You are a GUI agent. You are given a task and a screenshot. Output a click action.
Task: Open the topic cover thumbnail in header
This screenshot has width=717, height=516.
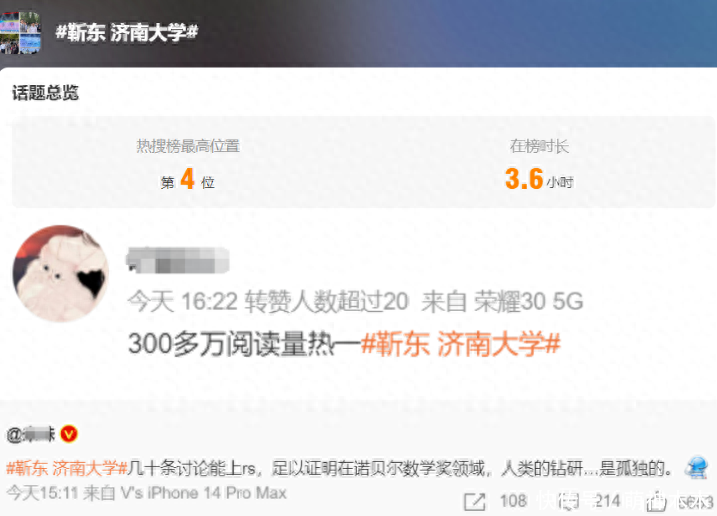click(x=20, y=33)
